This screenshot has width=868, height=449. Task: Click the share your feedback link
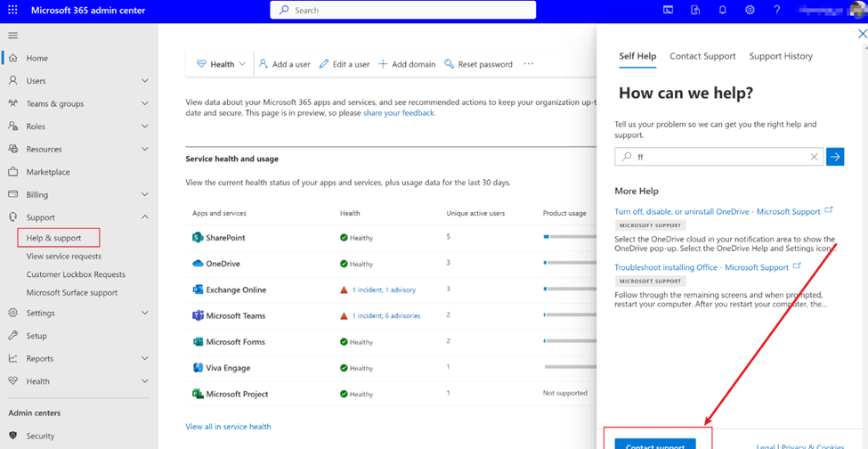click(399, 113)
